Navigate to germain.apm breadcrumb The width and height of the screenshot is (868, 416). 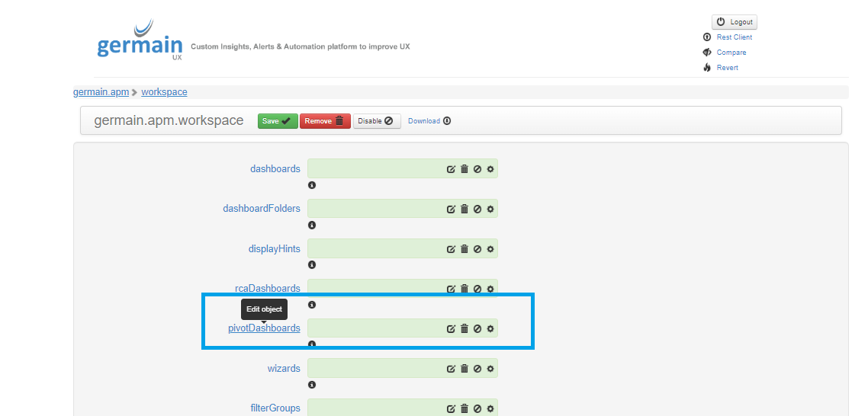click(101, 92)
